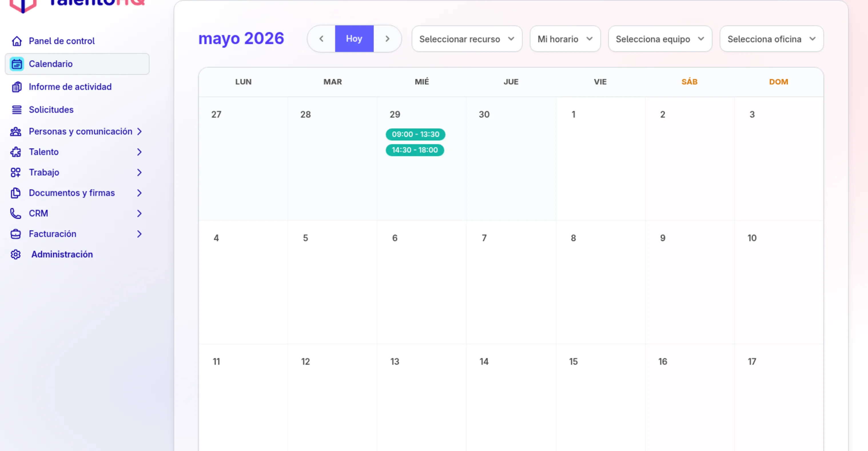Select day 3 in calendar
Screen dimensions: 868x451
click(x=752, y=115)
